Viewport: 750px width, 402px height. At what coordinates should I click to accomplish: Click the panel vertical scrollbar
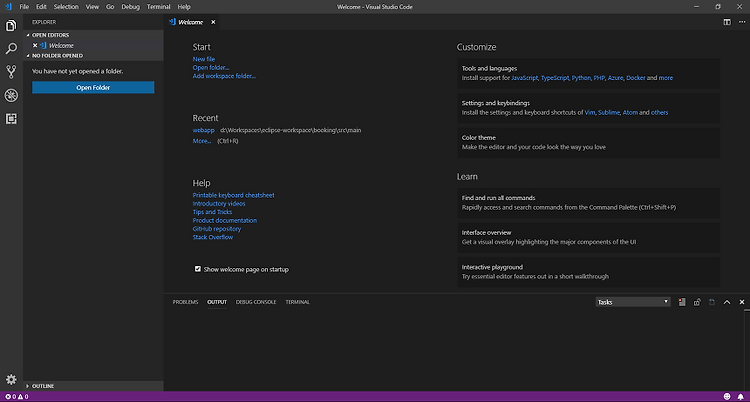pyautogui.click(x=747, y=350)
